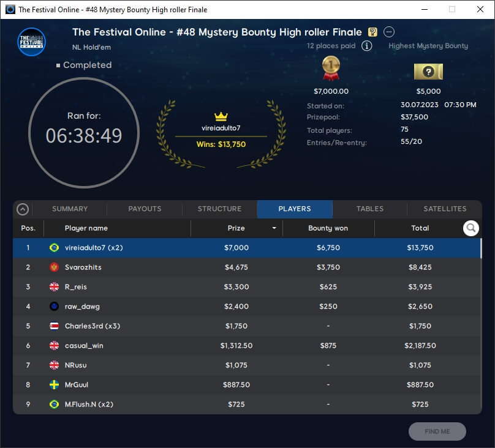
Task: Close the tournament lobby window
Action: pyautogui.click(x=480, y=9)
